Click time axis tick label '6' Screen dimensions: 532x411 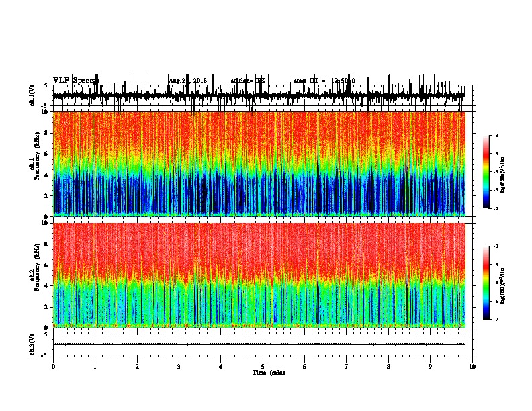pyautogui.click(x=305, y=366)
